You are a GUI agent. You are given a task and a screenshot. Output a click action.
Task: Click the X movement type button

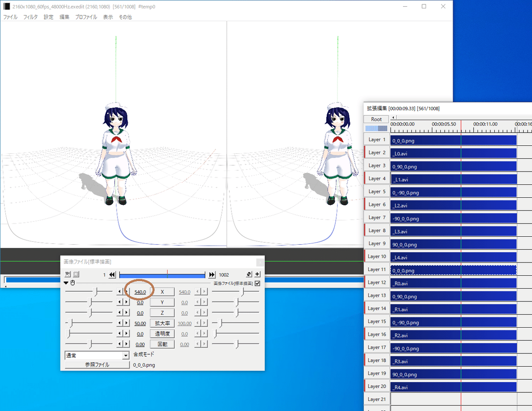click(x=162, y=292)
